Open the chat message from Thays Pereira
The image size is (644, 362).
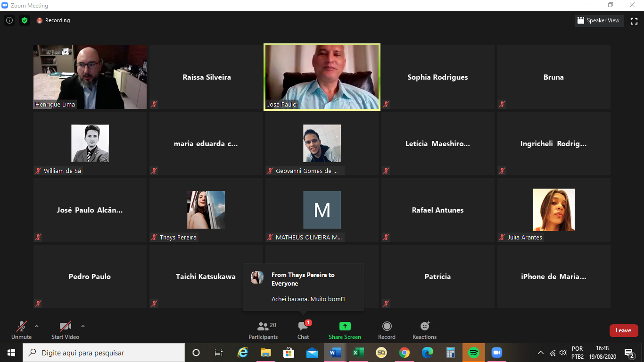point(303,287)
